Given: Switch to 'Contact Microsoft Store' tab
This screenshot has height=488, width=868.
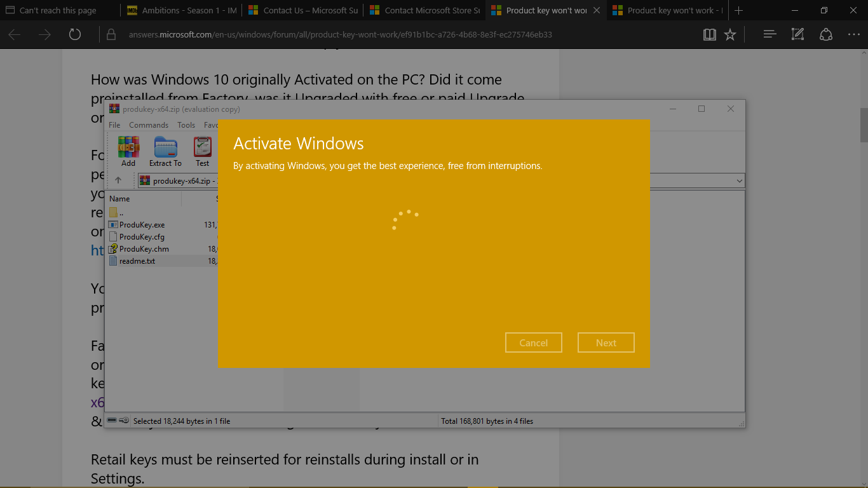Looking at the screenshot, I should coord(424,10).
